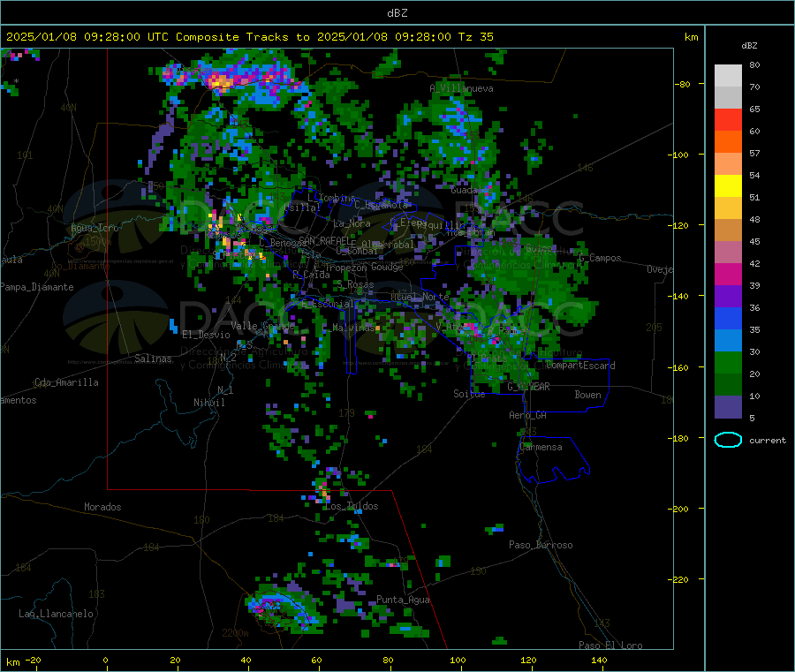Click the G_Campos map label
This screenshot has width=795, height=672.
(600, 258)
